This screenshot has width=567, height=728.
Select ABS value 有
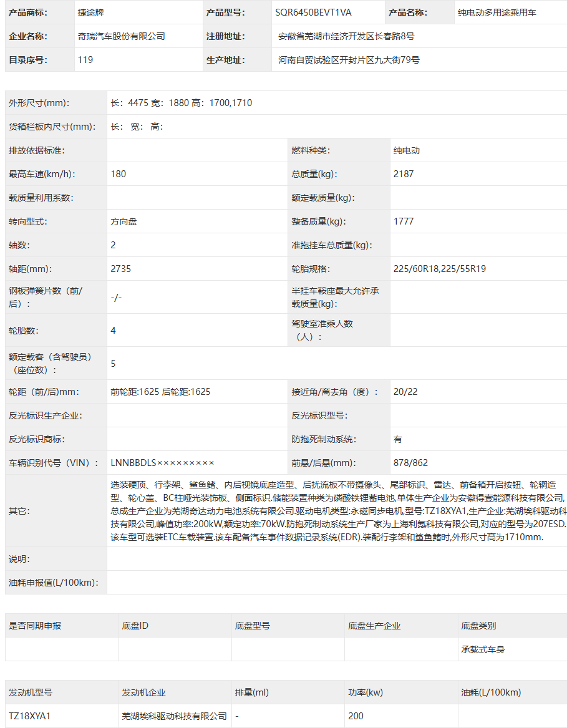click(397, 439)
